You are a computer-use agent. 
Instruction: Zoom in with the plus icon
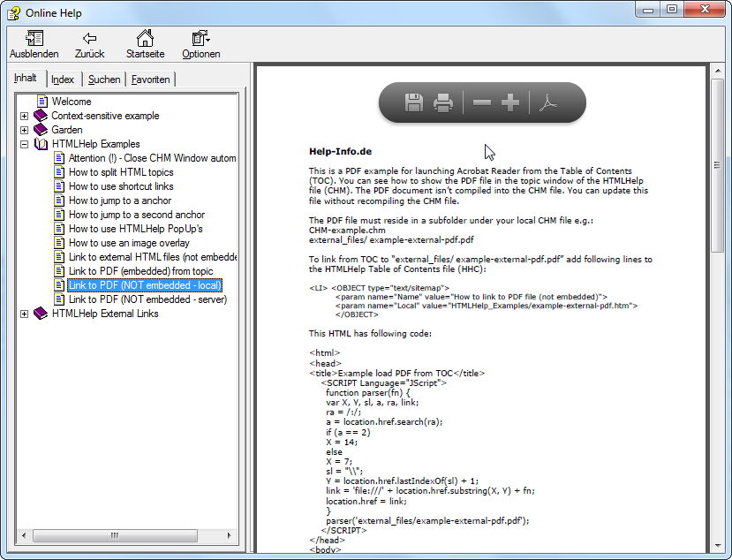pos(509,102)
